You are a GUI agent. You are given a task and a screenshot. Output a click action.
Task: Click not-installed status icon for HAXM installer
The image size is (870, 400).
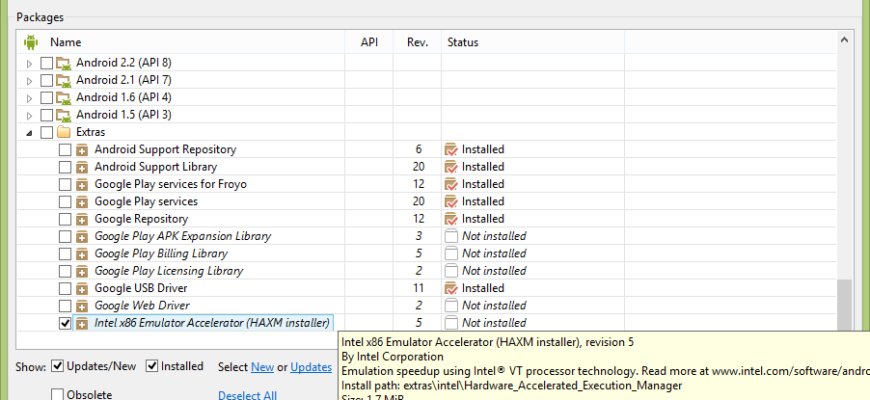tap(451, 323)
